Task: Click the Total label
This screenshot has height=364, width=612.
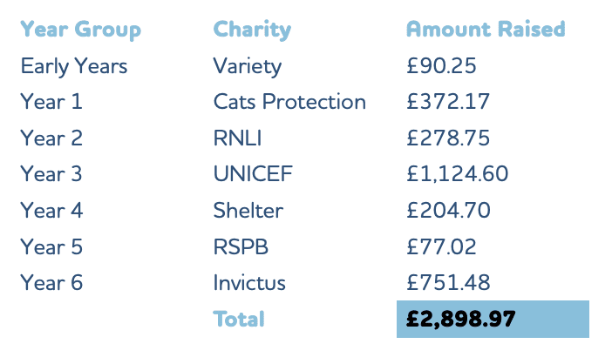Action: coord(239,320)
